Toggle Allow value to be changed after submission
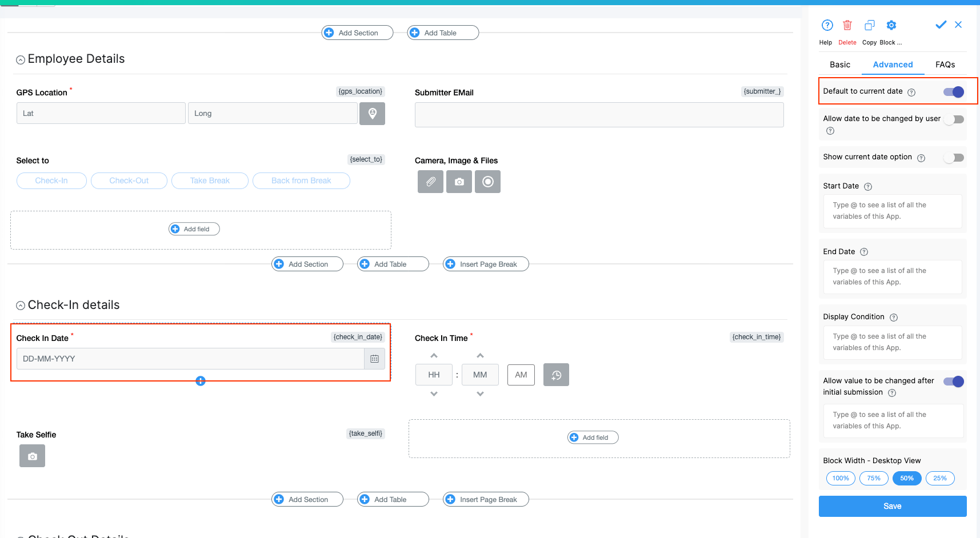 [954, 382]
